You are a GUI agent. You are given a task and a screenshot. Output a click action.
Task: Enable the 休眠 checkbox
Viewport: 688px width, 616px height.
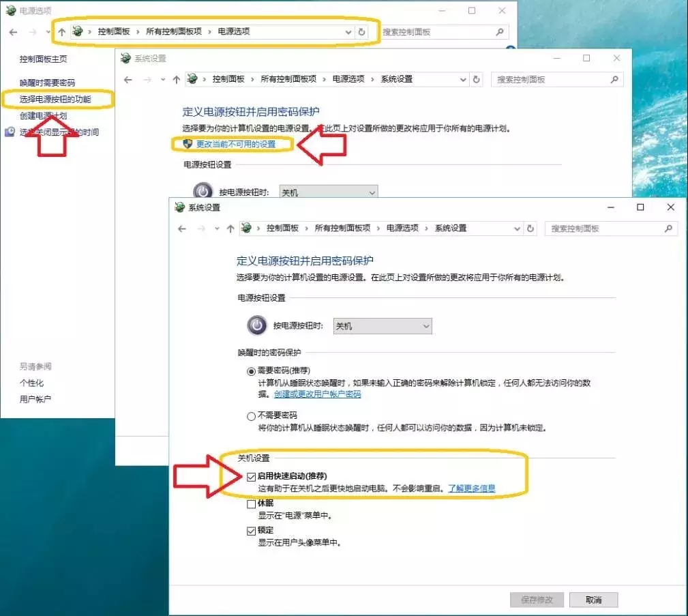point(252,503)
